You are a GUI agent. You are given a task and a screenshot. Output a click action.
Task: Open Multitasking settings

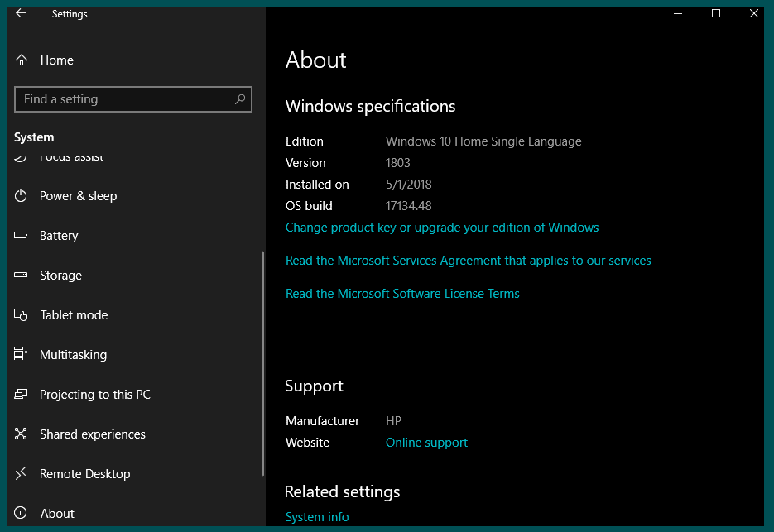[73, 355]
